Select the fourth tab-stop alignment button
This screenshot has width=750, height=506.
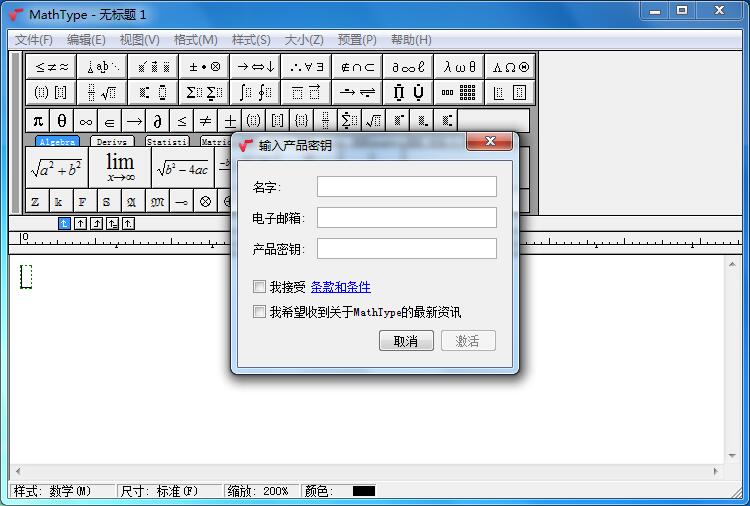point(112,223)
